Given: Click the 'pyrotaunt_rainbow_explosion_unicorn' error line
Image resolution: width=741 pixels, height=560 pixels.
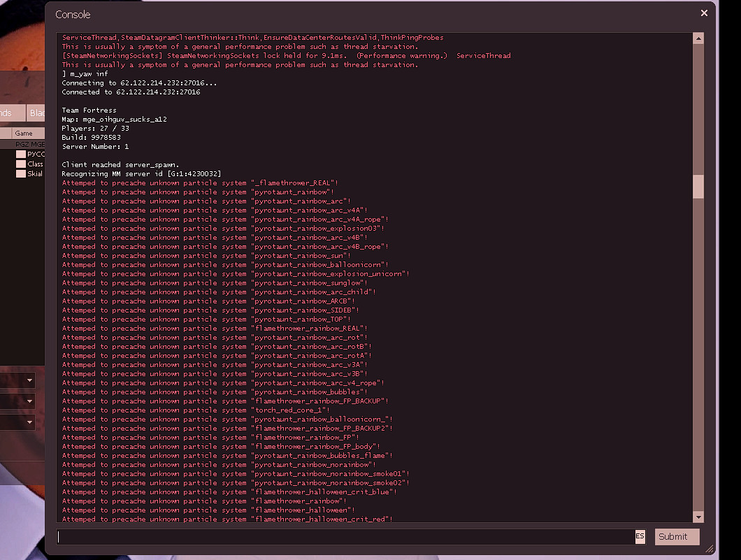Looking at the screenshot, I should 236,273.
